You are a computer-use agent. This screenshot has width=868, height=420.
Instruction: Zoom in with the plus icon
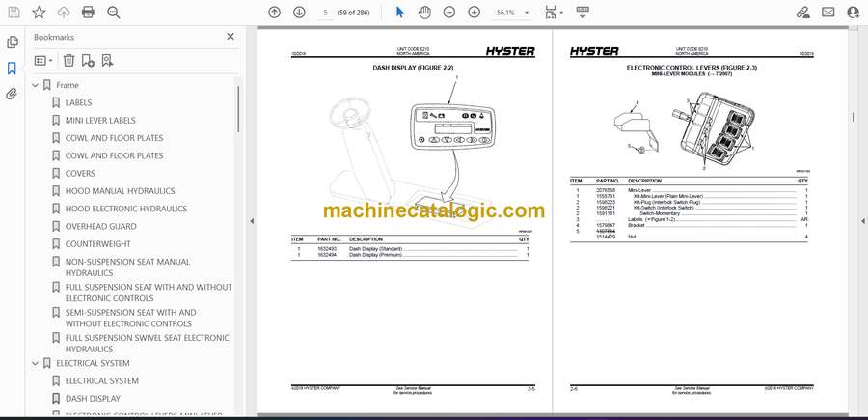click(x=474, y=13)
